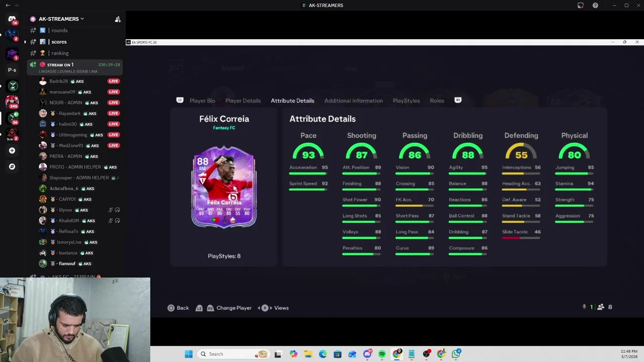Open Discord direct messages home icon

12,19
